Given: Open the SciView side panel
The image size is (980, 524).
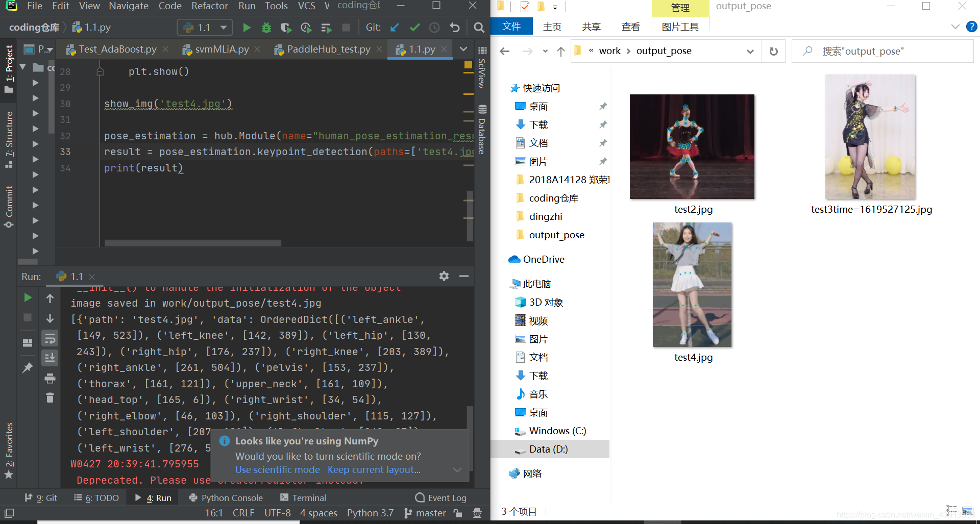Looking at the screenshot, I should pos(482,67).
